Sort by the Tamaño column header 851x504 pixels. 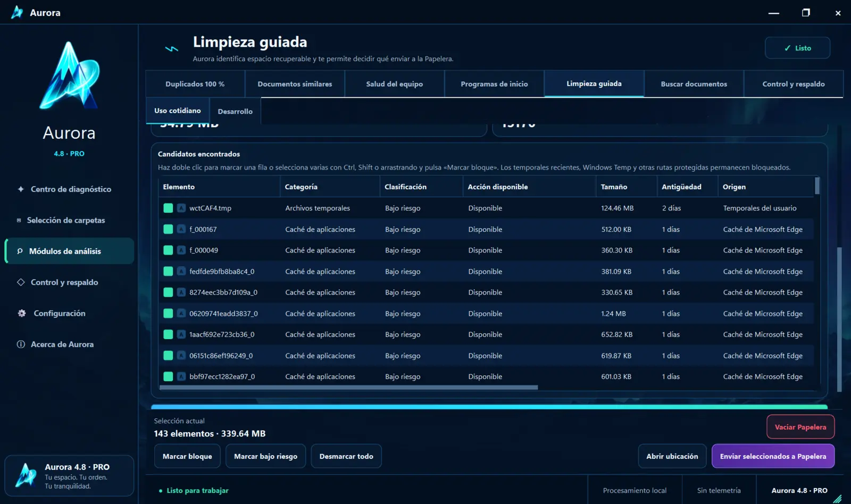626,187
